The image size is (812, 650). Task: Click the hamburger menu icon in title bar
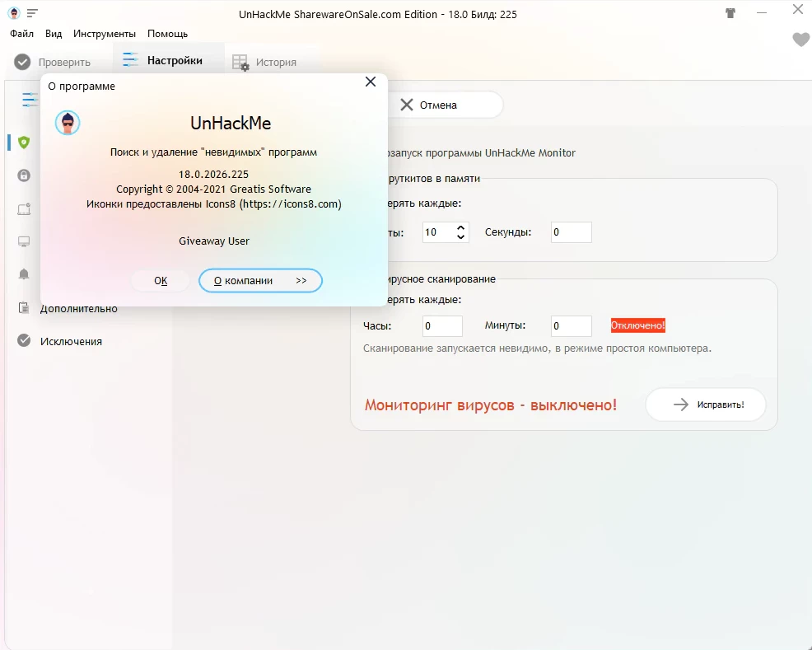coord(32,13)
